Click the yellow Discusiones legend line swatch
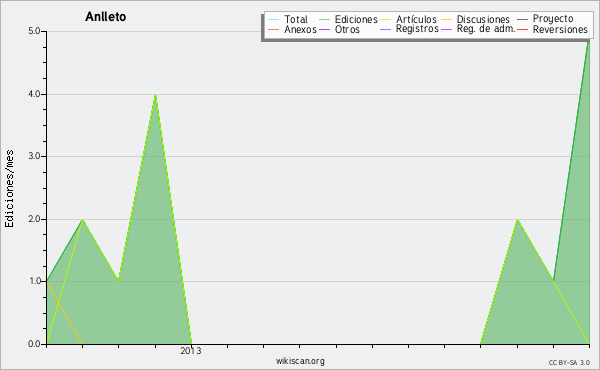This screenshot has width=600, height=370. [447, 20]
